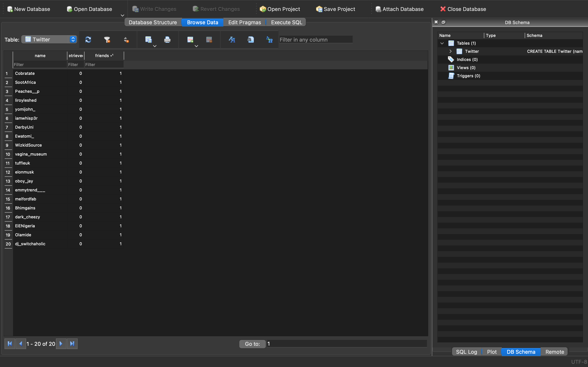Clear all column filters

[107, 40]
